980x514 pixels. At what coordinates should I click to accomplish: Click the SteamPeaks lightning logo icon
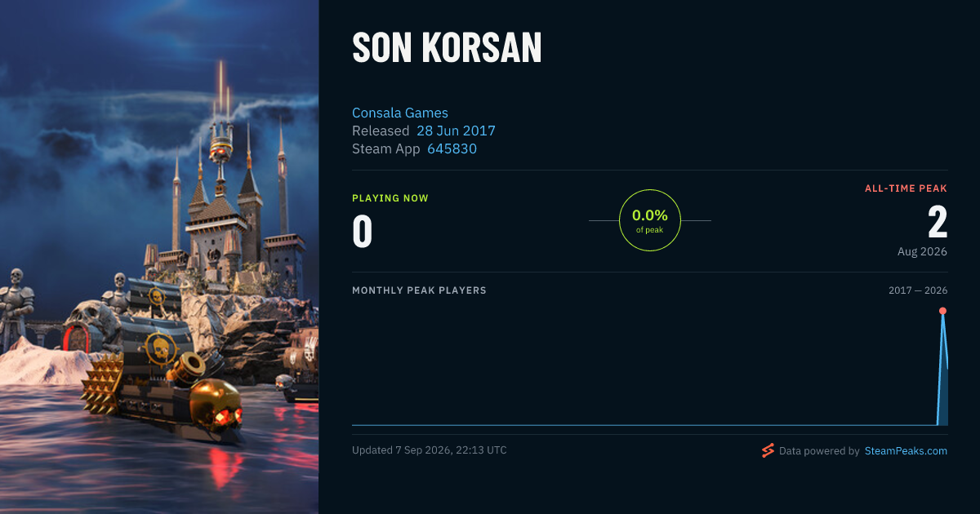coord(768,450)
